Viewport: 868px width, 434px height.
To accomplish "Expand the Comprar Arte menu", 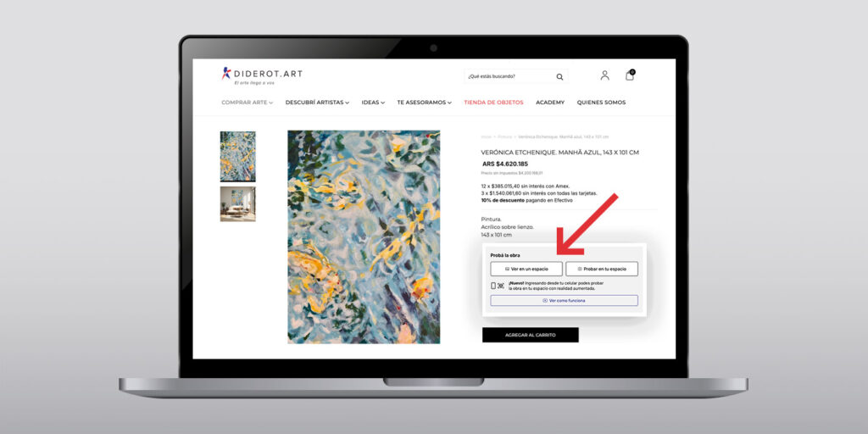I will pos(247,103).
